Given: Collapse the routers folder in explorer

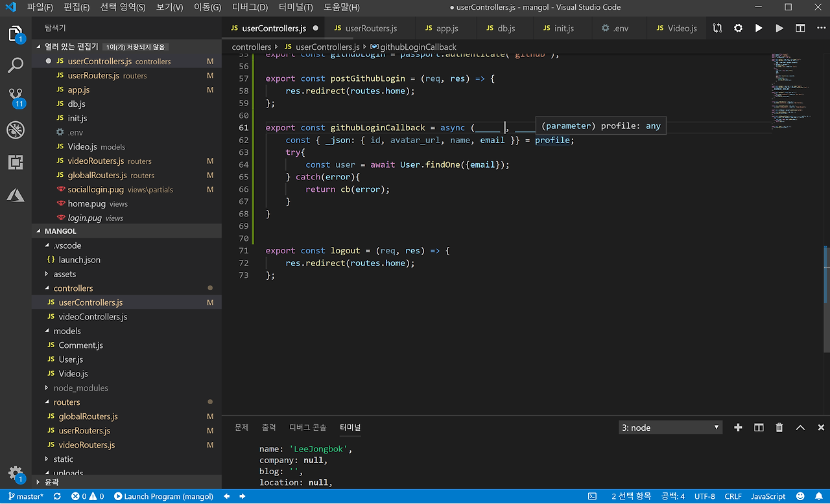Looking at the screenshot, I should click(67, 402).
